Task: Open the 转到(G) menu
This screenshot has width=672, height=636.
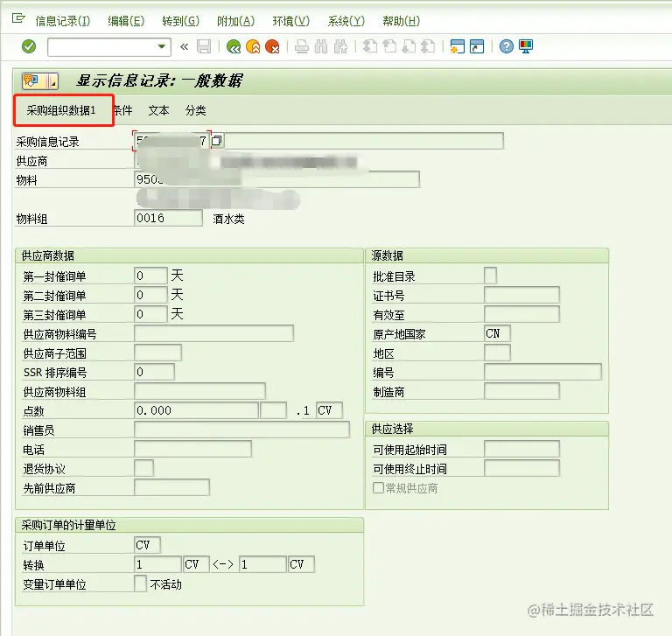Action: click(x=180, y=21)
